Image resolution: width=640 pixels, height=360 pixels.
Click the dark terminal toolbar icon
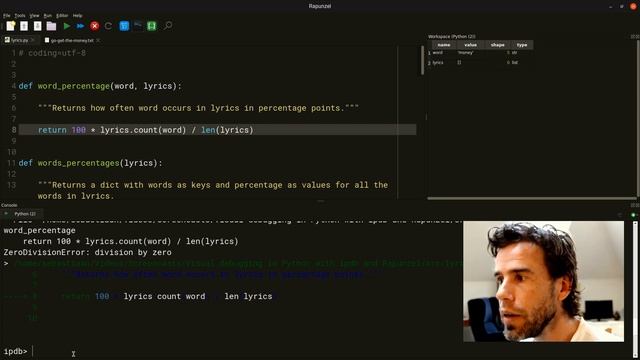tap(138, 26)
